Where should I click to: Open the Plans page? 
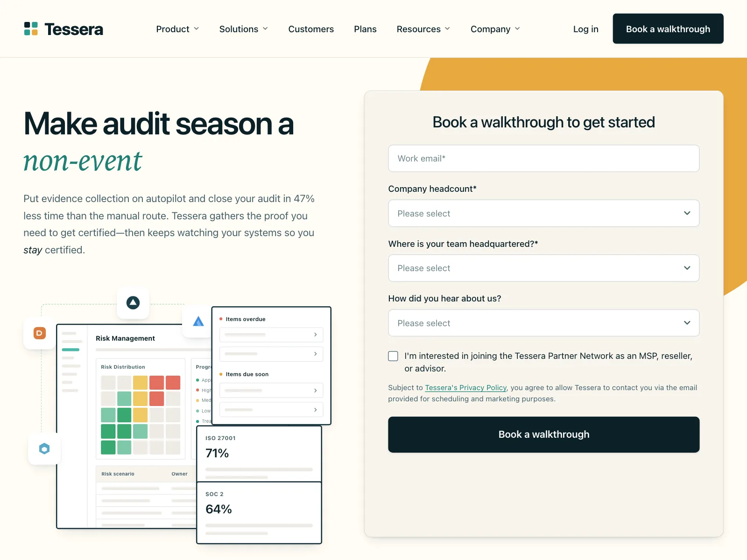coord(365,29)
